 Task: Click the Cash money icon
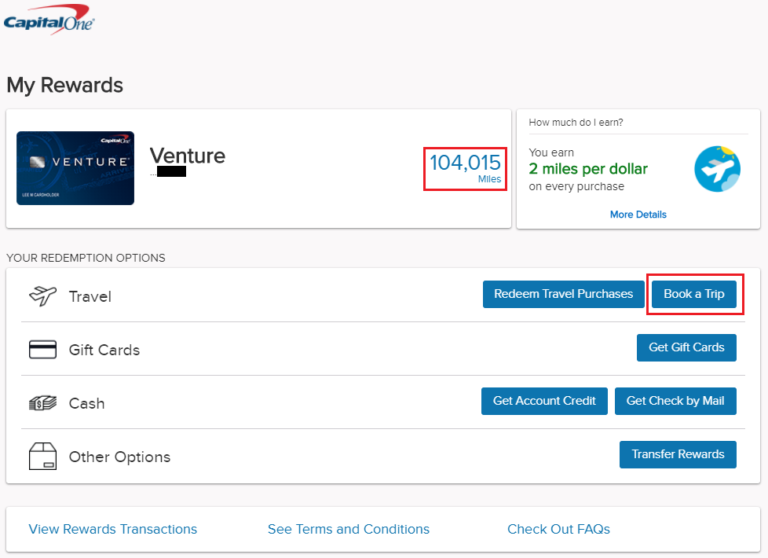[43, 403]
